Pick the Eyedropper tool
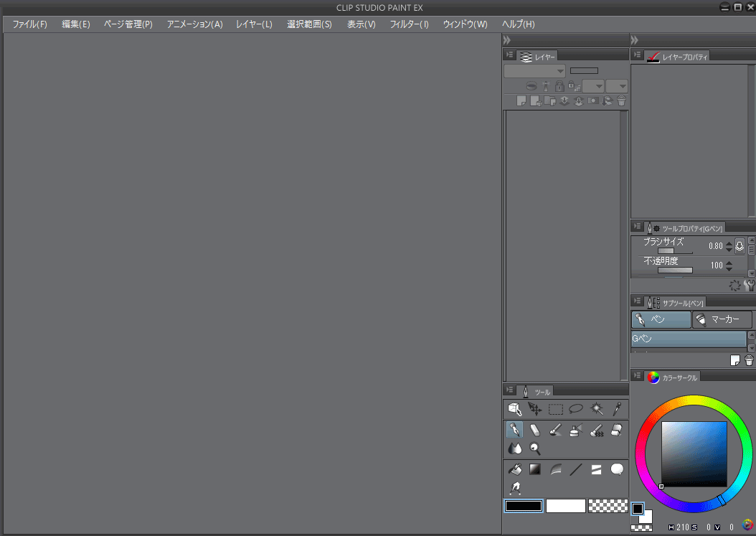Viewport: 756px width, 536px height. 617,409
